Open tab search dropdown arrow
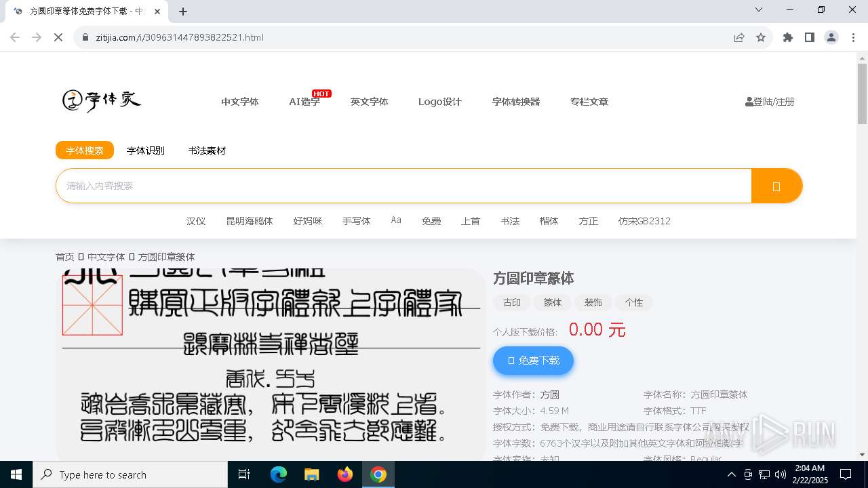Image resolution: width=868 pixels, height=488 pixels. point(759,9)
